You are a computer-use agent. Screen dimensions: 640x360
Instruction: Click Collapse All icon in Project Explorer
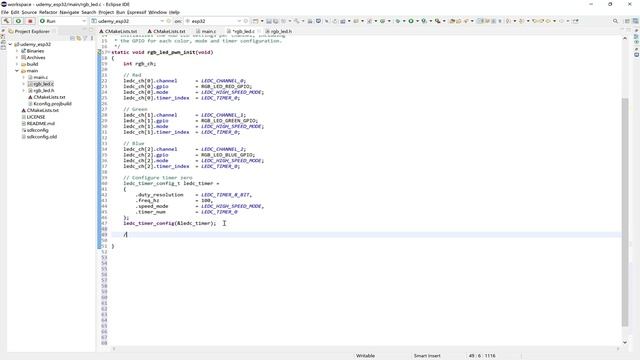(72, 38)
